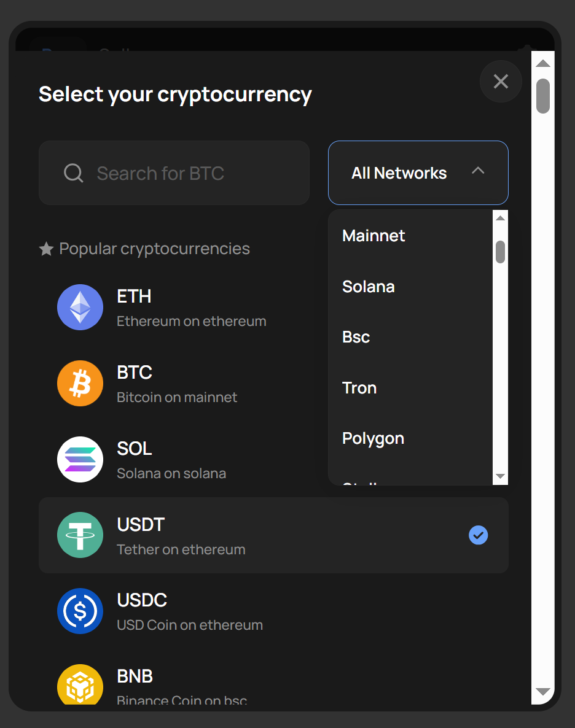Open the All Networks dropdown
This screenshot has width=575, height=728.
(x=418, y=172)
